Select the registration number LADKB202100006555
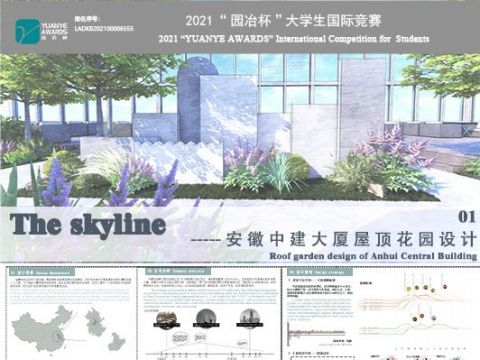 point(104,29)
